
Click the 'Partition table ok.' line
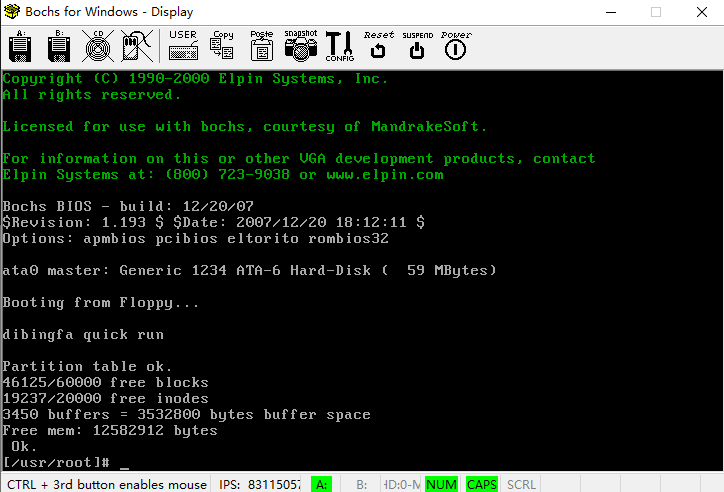click(87, 366)
